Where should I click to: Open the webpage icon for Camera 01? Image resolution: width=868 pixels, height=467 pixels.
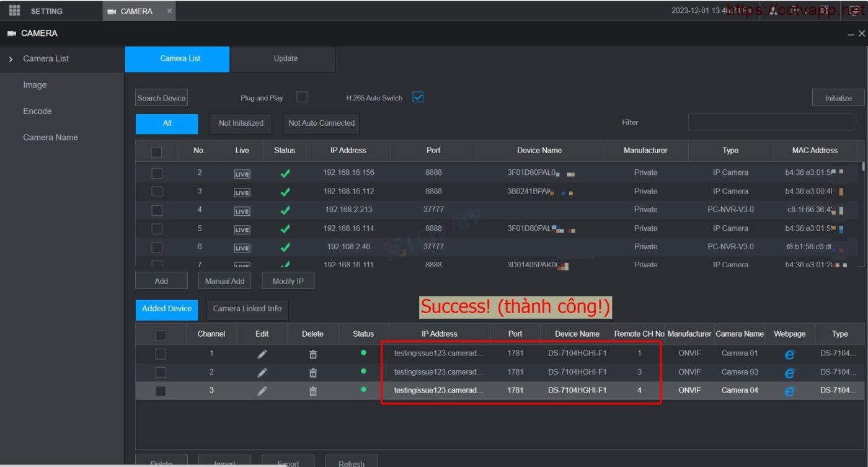coord(789,354)
